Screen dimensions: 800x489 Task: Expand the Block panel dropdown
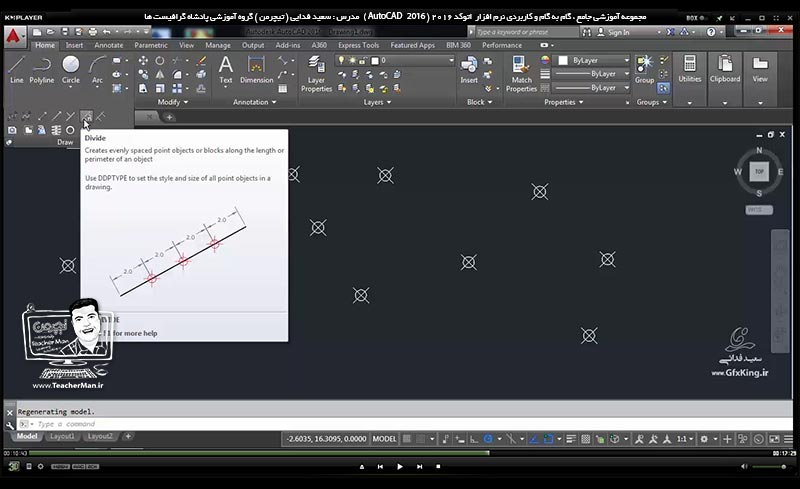479,102
